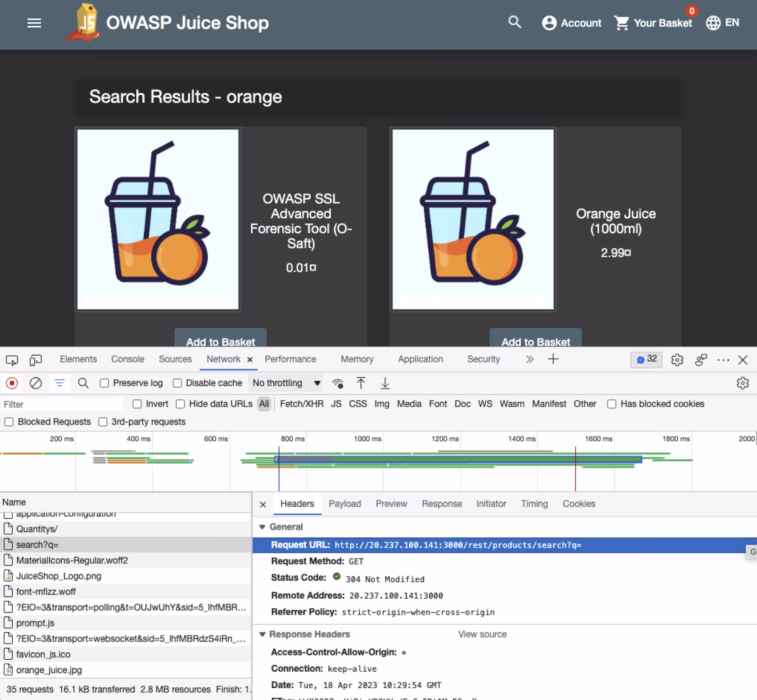The width and height of the screenshot is (757, 700).
Task: Clear the network request log
Action: point(36,383)
